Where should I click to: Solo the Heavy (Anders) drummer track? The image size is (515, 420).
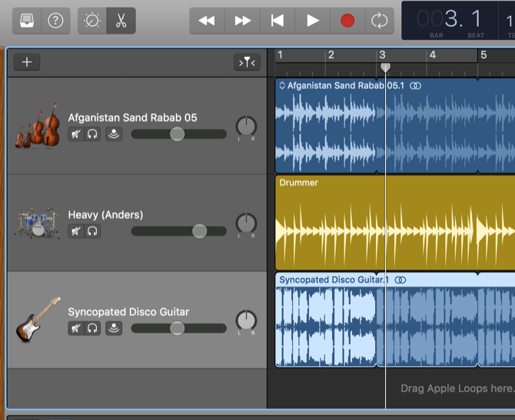(x=93, y=230)
